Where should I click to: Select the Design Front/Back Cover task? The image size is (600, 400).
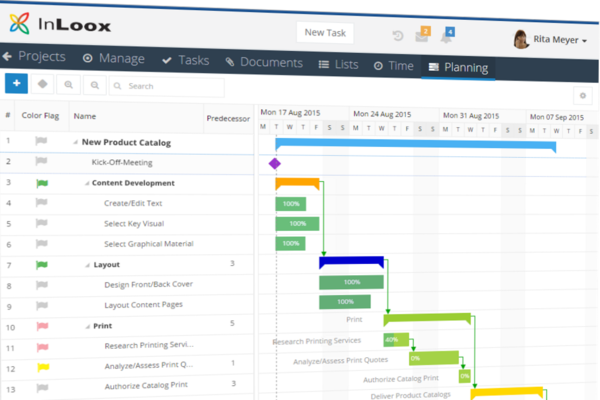pyautogui.click(x=148, y=284)
